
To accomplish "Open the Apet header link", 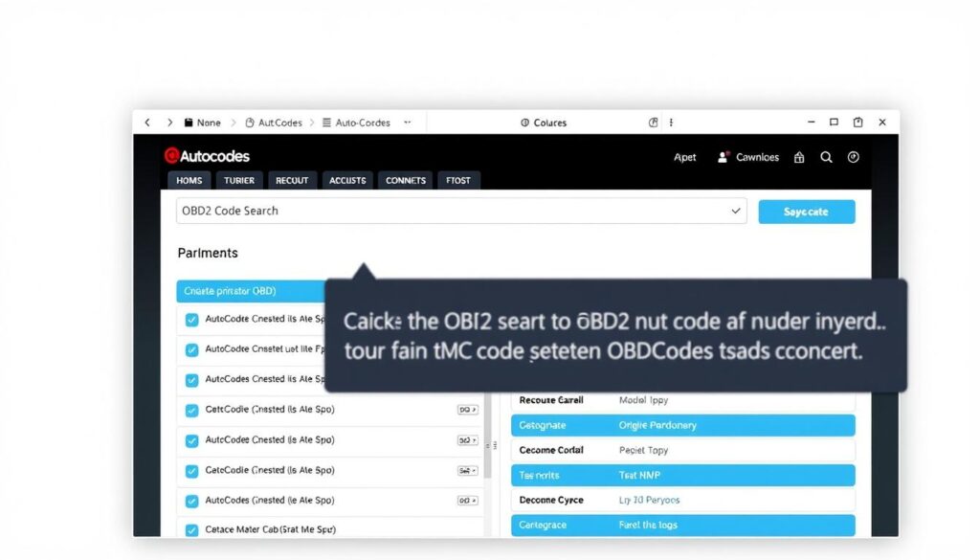I will coord(684,158).
